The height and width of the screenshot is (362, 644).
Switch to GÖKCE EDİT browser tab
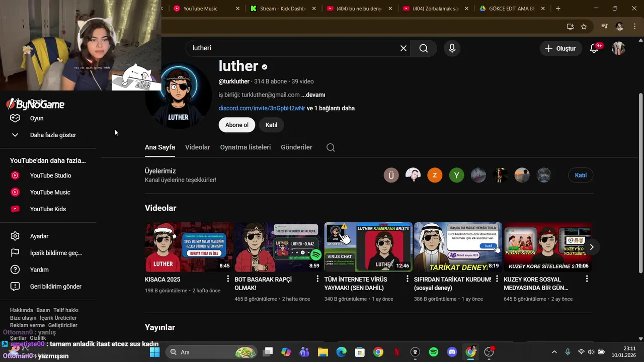[512, 9]
